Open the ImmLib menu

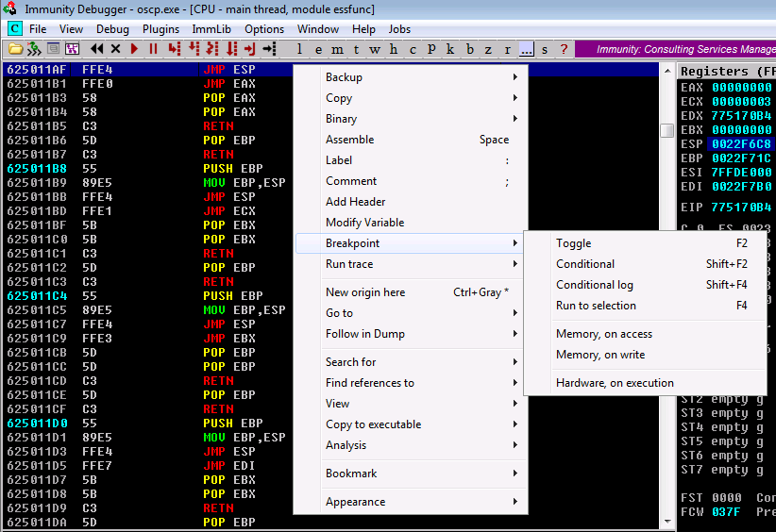tap(211, 29)
